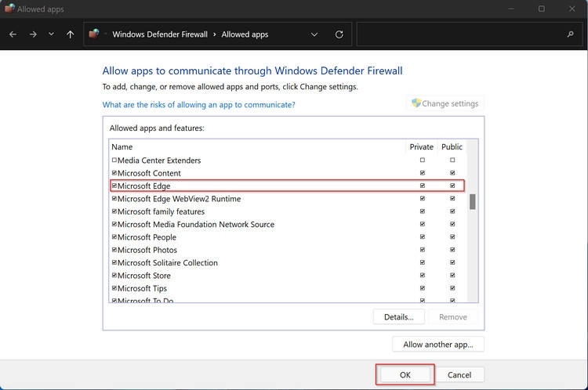Image resolution: width=588 pixels, height=390 pixels.
Task: Toggle Public checkbox for Microsoft Edge
Action: 452,186
